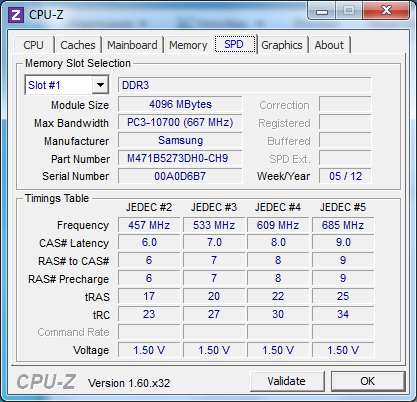
Task: Click tRAS value 17
Action: tap(149, 296)
